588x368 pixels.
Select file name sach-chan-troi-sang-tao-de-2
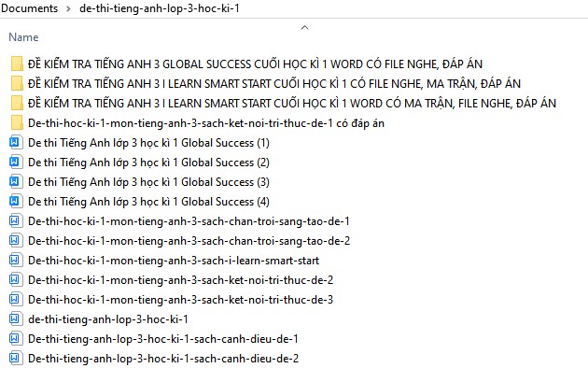point(189,241)
